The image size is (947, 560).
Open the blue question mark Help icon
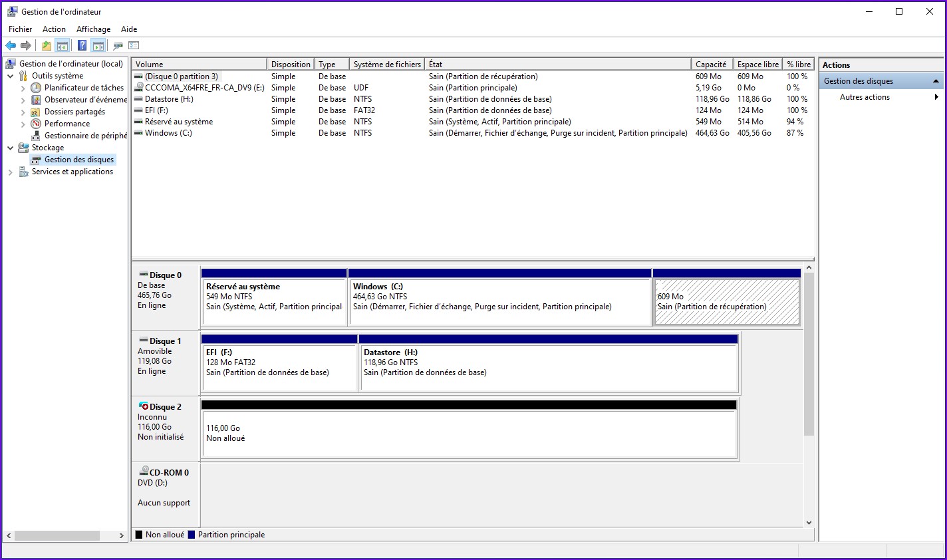(x=82, y=45)
